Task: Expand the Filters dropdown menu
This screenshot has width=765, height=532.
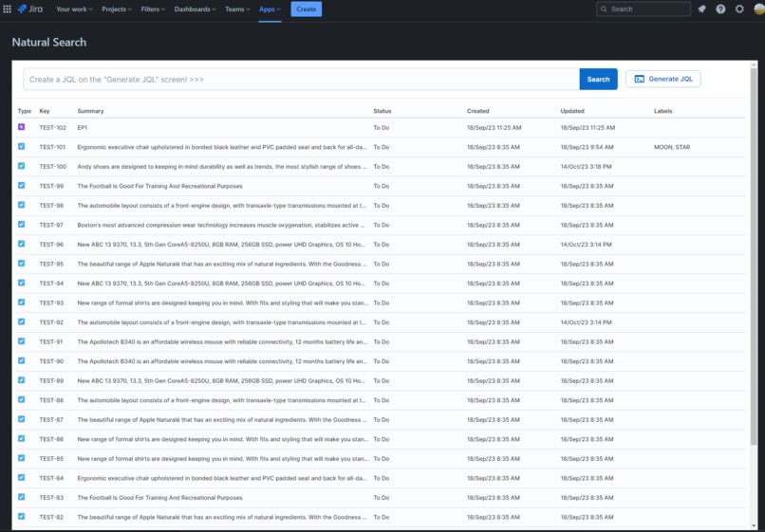Action: (x=153, y=9)
